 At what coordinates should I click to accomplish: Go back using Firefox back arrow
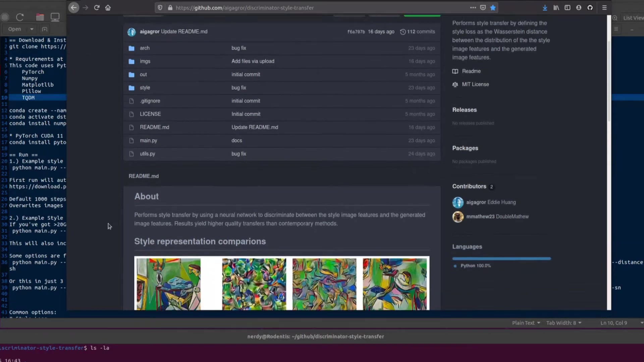coord(73,8)
